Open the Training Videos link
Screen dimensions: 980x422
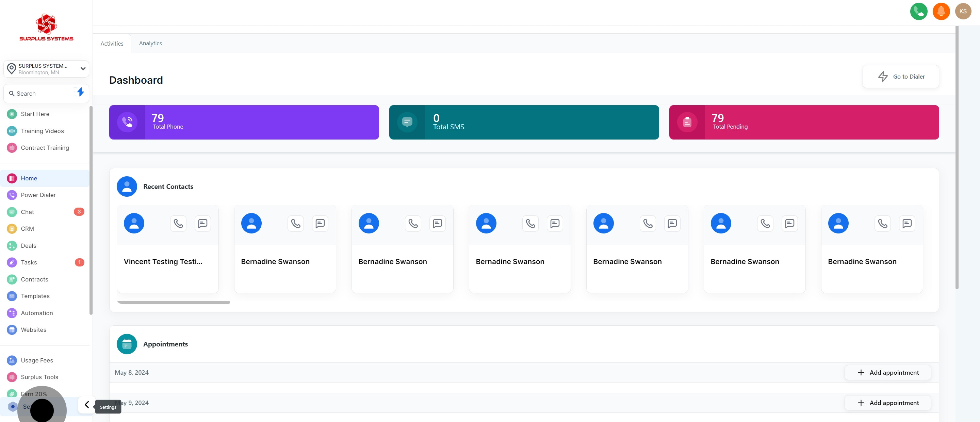click(42, 131)
